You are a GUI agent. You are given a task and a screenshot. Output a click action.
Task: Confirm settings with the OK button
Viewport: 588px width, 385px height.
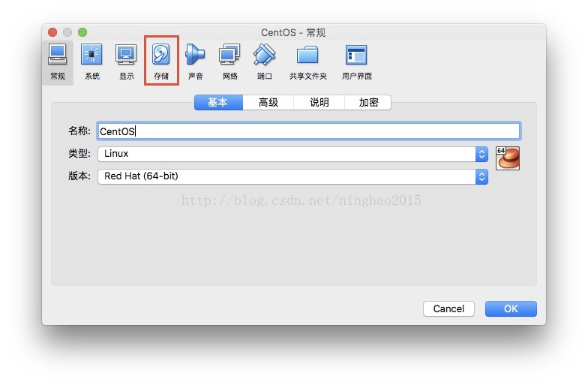(511, 308)
